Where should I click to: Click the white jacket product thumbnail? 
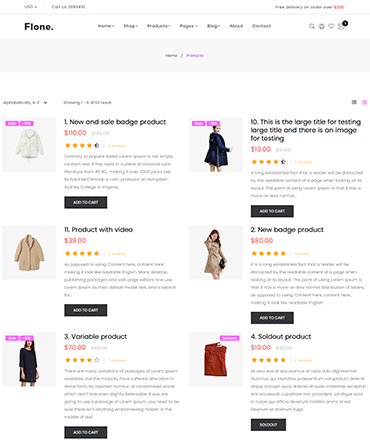(29, 145)
